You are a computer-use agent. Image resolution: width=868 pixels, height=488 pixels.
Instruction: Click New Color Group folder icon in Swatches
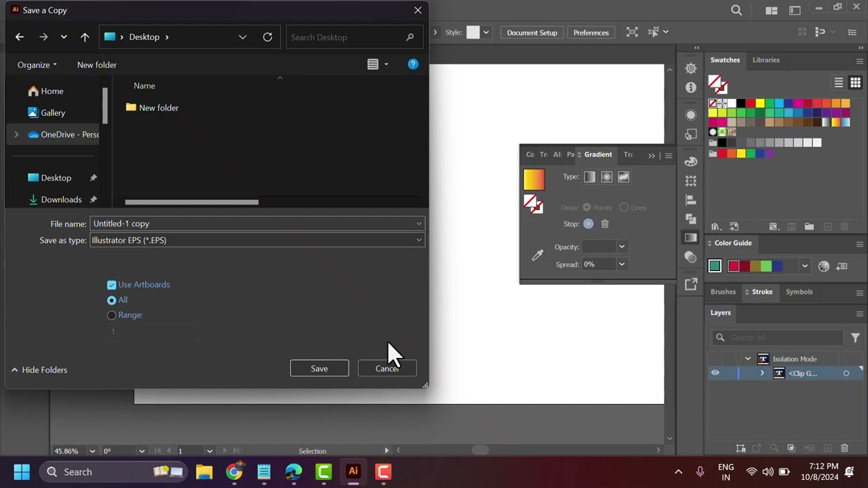pos(809,226)
